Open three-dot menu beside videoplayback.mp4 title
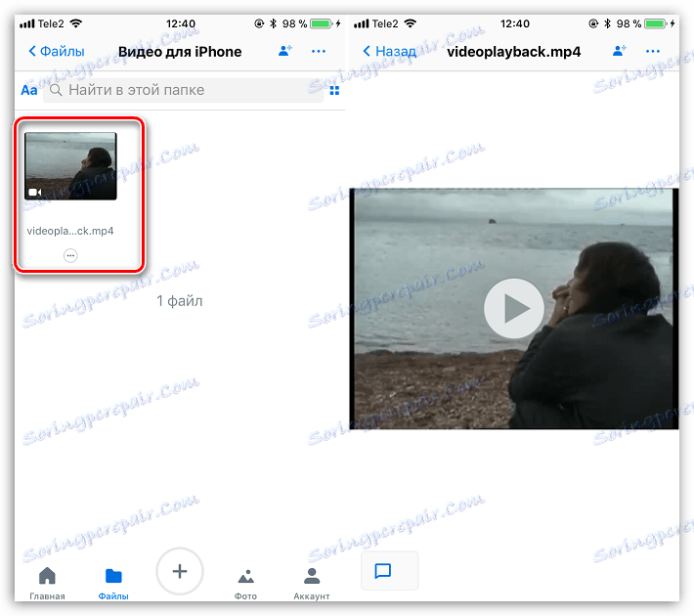This screenshot has height=616, width=694. [652, 52]
